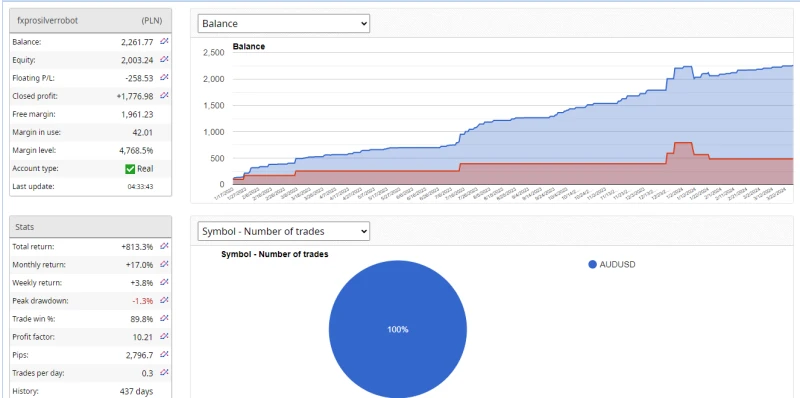Click the last update time 04:33:43
The height and width of the screenshot is (398, 800).
coord(140,187)
